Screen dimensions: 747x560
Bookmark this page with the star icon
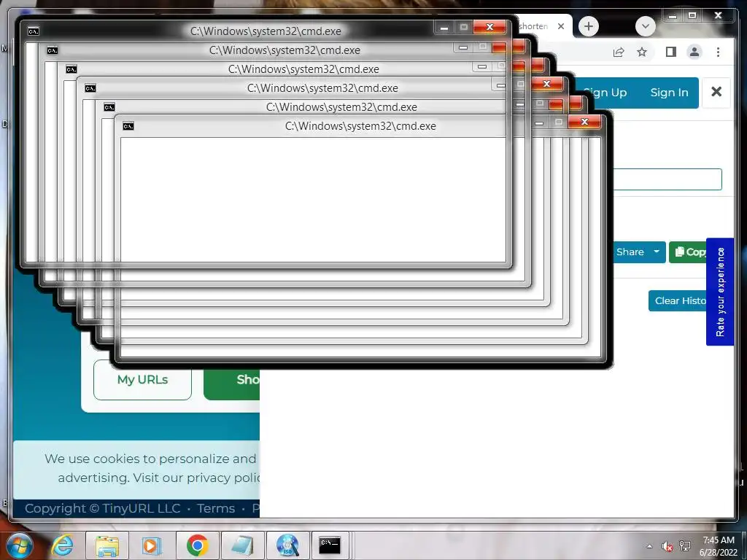(642, 52)
